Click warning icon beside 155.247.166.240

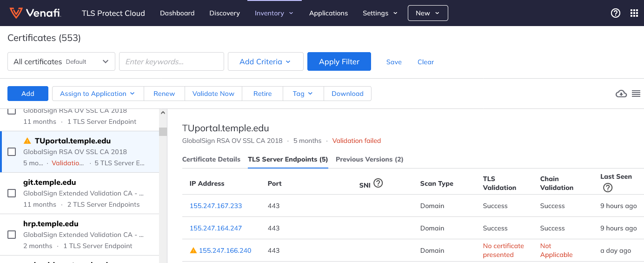[193, 250]
